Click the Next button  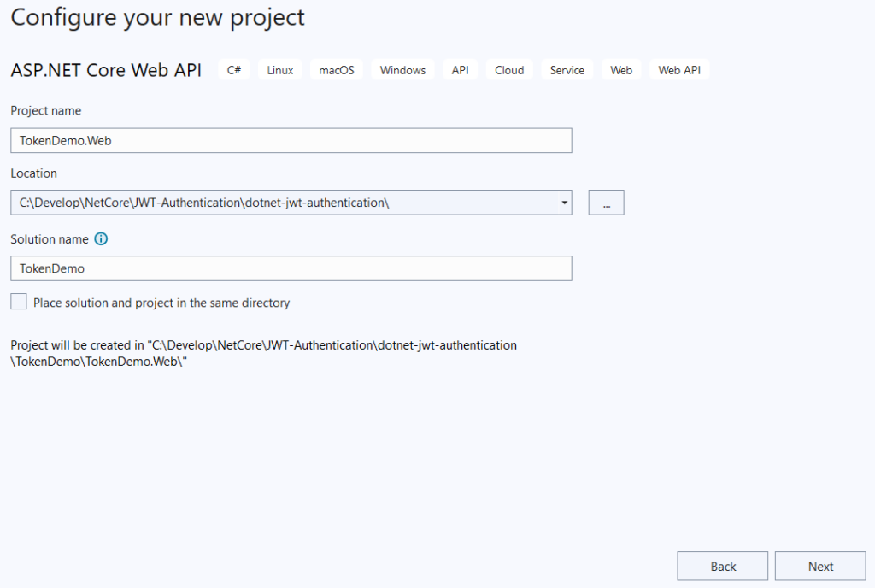(x=820, y=567)
